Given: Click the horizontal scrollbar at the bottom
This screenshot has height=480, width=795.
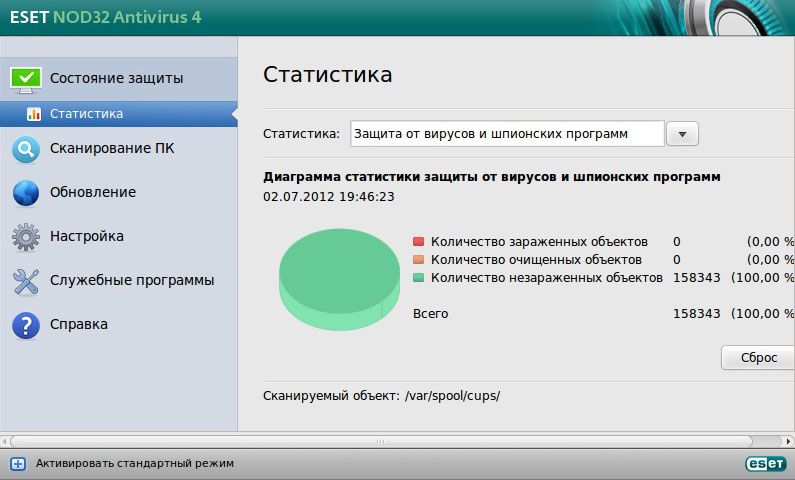Looking at the screenshot, I should (x=397, y=440).
